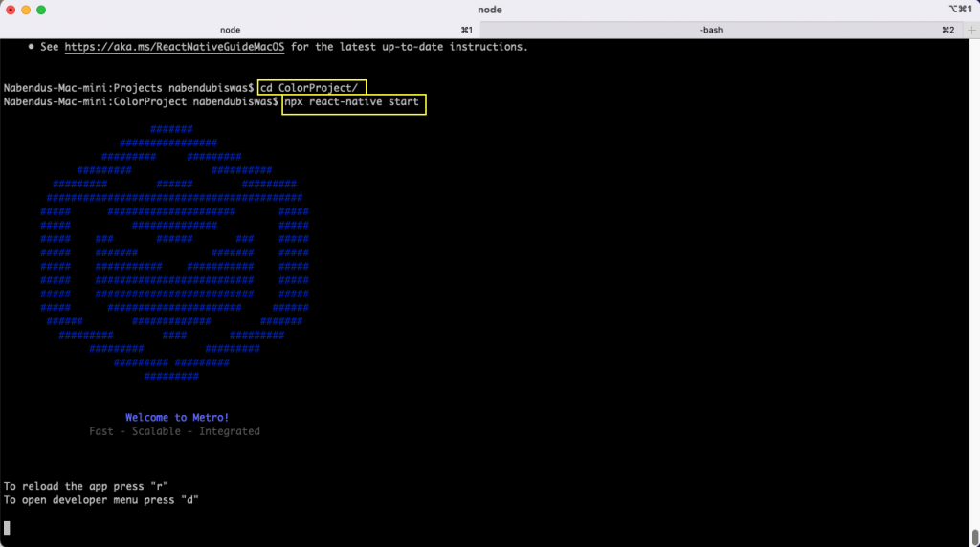
Task: Click the 'Welcome to Metro!' text
Action: (177, 418)
